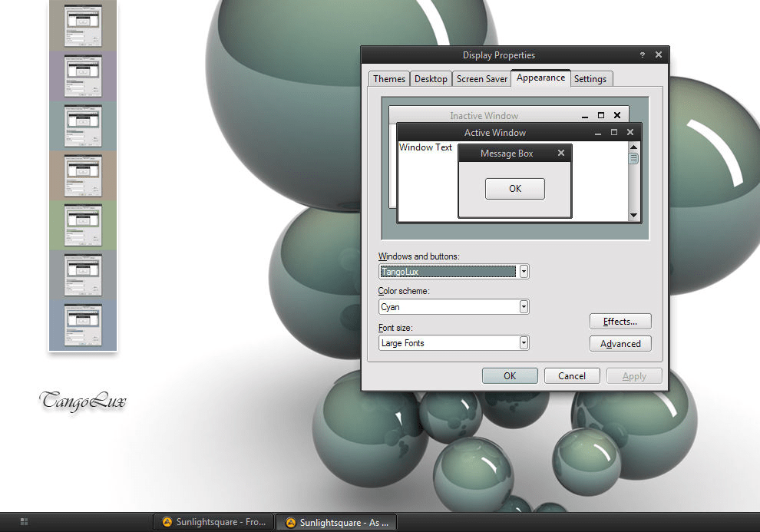Click the Active Window minimize icon in preview
The height and width of the screenshot is (532, 760).
pos(597,133)
